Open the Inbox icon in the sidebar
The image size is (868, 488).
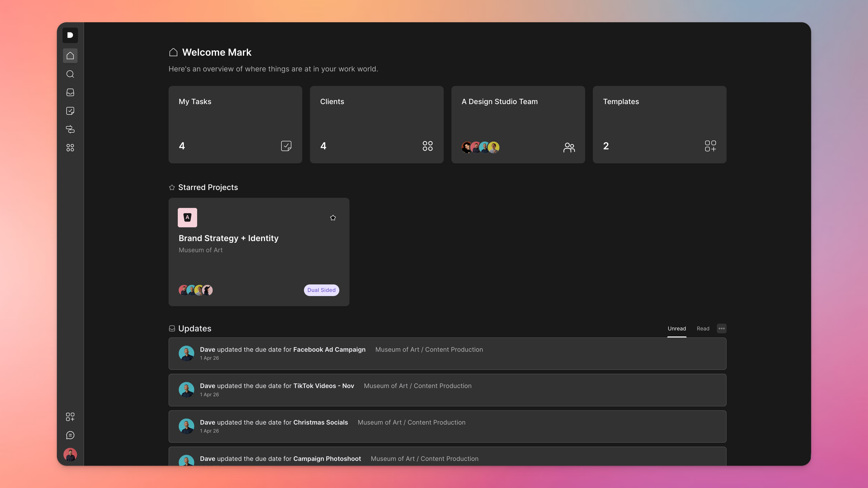tap(70, 93)
